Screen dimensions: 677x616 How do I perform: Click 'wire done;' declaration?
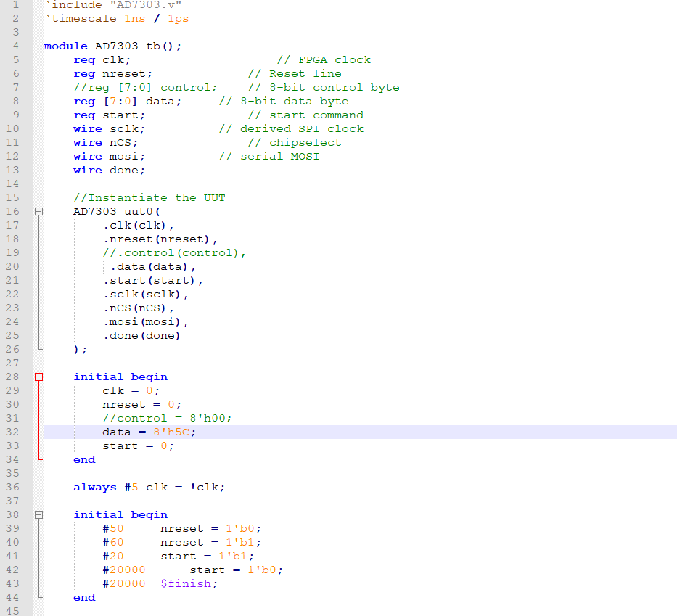pos(110,171)
